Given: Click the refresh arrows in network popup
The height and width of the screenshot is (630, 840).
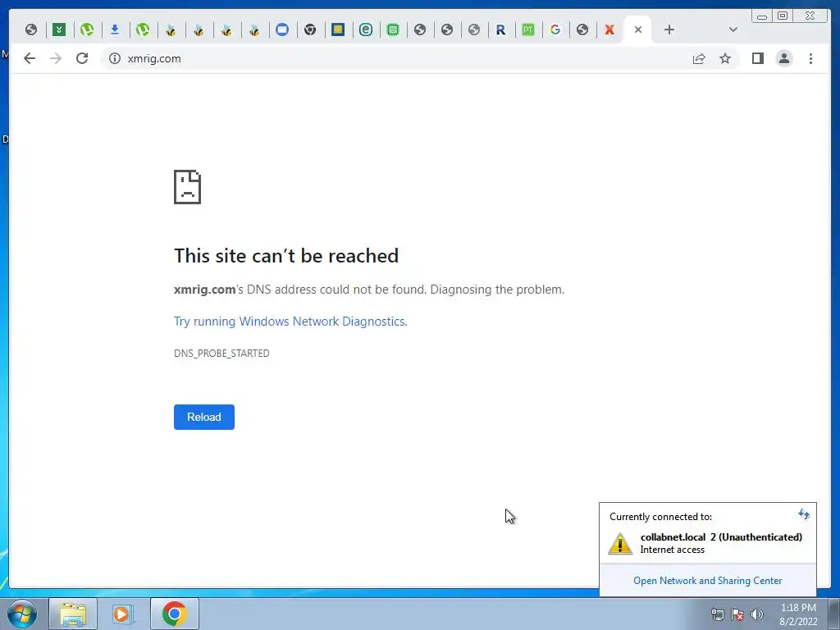Looking at the screenshot, I should [x=803, y=515].
